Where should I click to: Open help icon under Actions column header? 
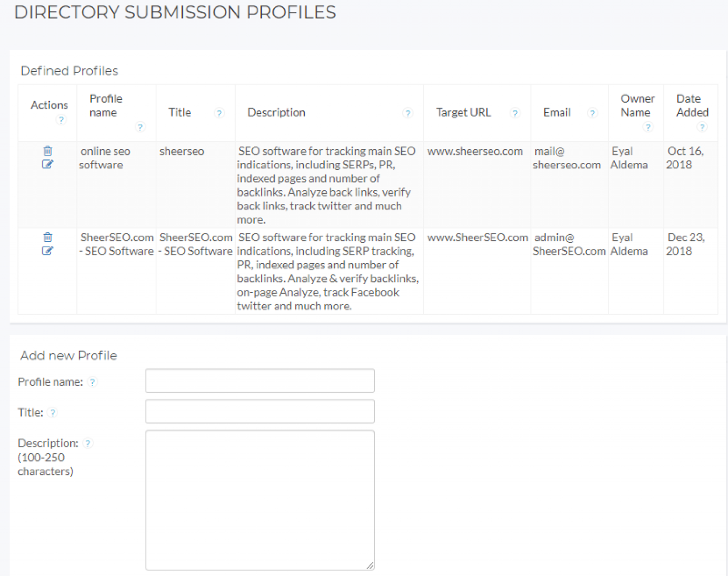(x=61, y=119)
